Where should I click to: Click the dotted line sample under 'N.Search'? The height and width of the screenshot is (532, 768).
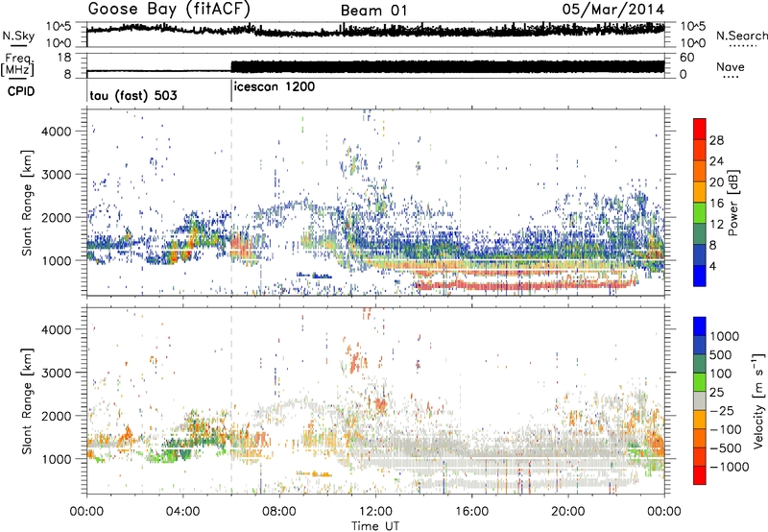[743, 46]
